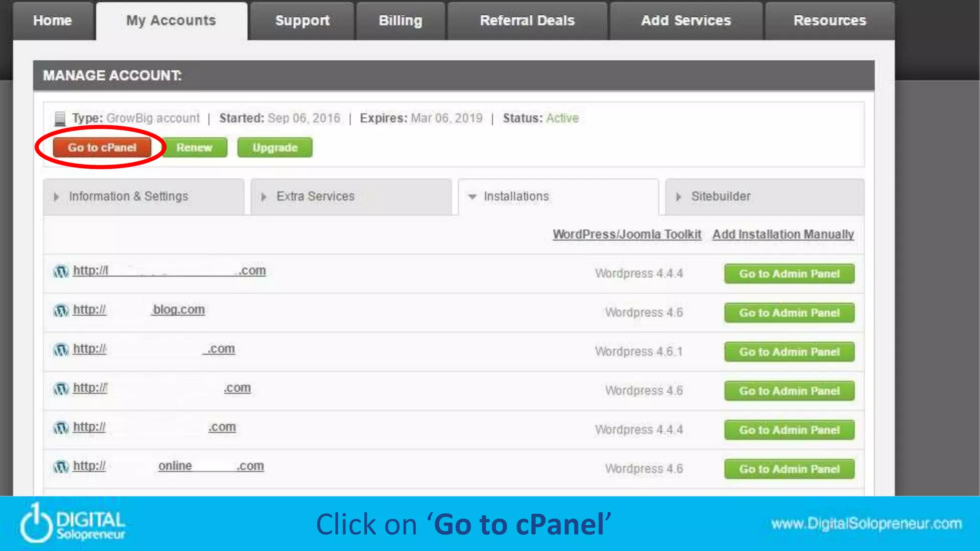The height and width of the screenshot is (551, 980).
Task: Click the Go to cPanel button
Action: pos(102,147)
